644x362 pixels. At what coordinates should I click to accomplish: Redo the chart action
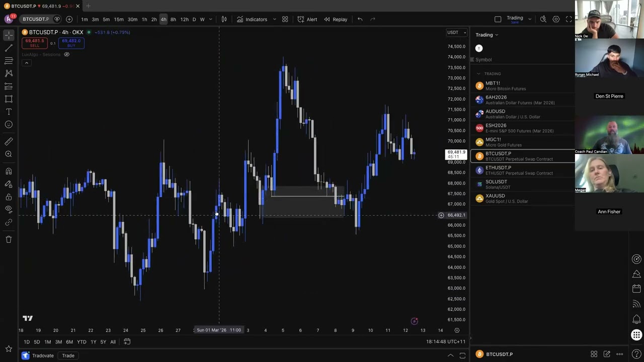(373, 19)
